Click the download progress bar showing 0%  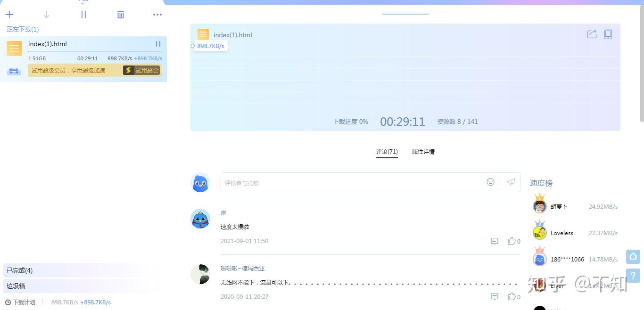coord(350,121)
